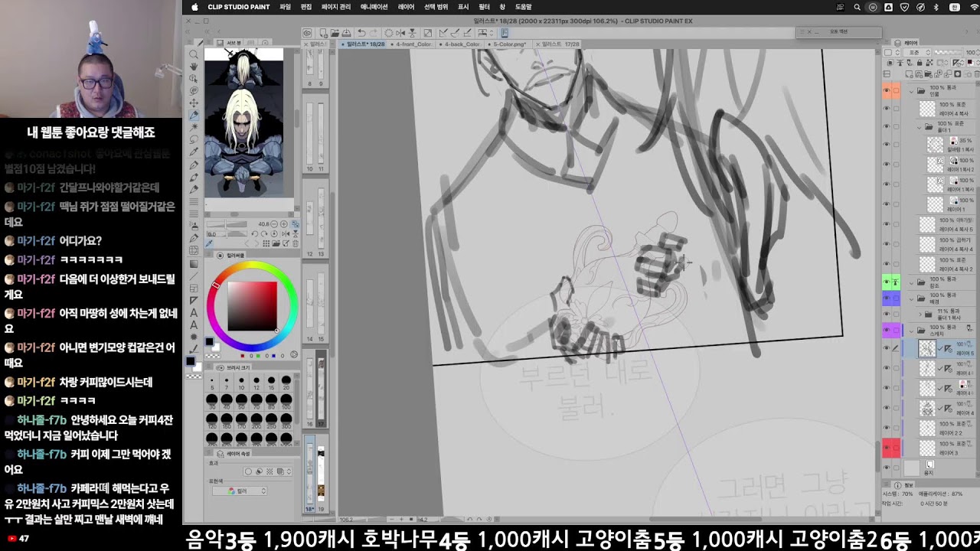Click the Open file folder icon
This screenshot has height=551, width=980.
(x=335, y=33)
